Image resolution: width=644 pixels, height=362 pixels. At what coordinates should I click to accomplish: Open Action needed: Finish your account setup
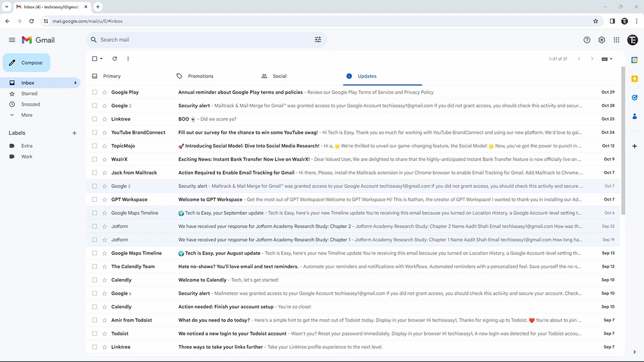pyautogui.click(x=353, y=307)
